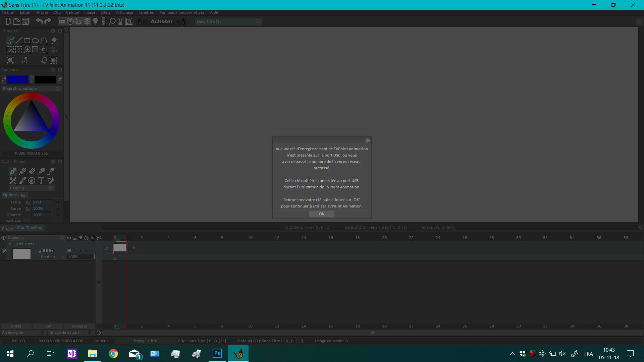644x362 pixels.
Task: Select the crop tool in Principal panel
Action: pyautogui.click(x=35, y=50)
